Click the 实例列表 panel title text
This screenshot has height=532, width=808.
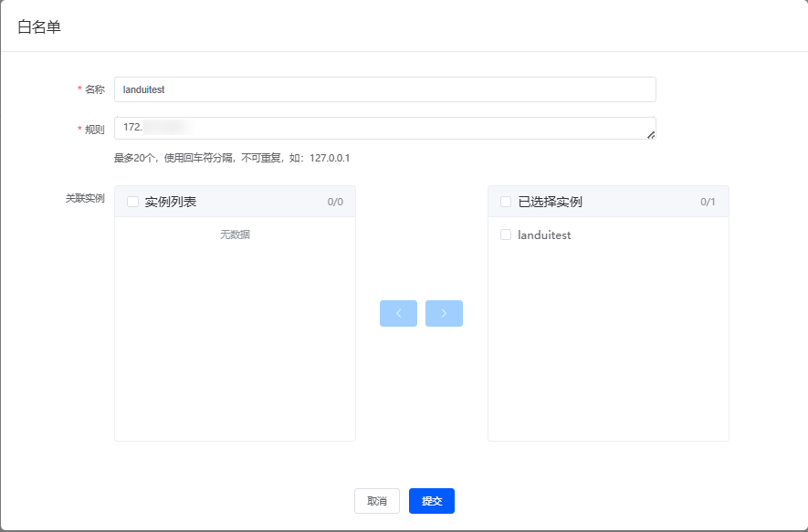tap(171, 202)
